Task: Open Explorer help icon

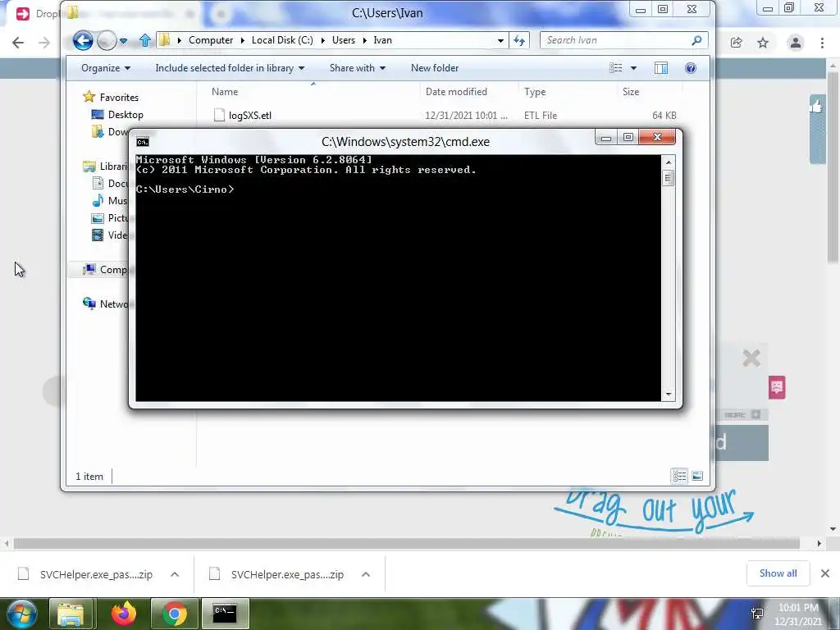Action: 691,68
